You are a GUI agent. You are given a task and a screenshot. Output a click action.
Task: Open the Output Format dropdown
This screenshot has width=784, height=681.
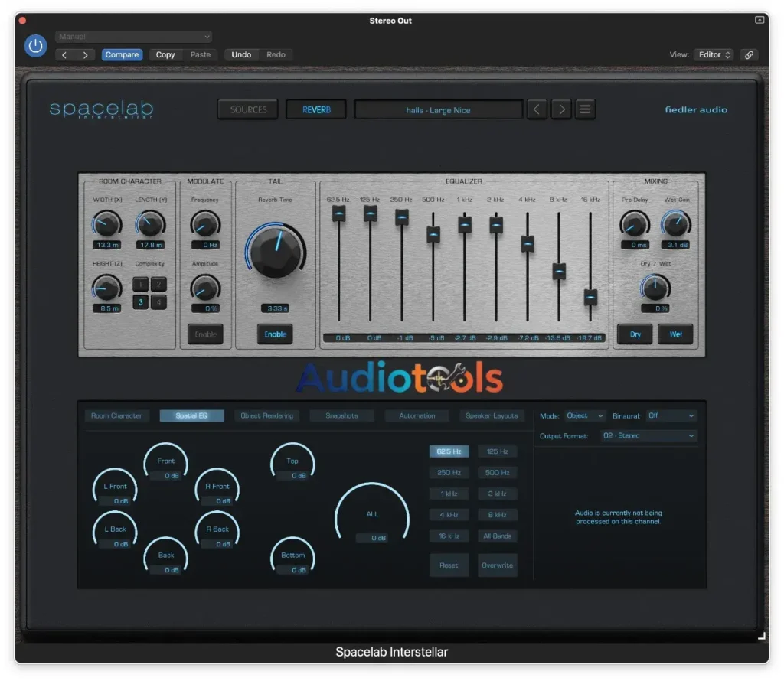click(x=648, y=434)
